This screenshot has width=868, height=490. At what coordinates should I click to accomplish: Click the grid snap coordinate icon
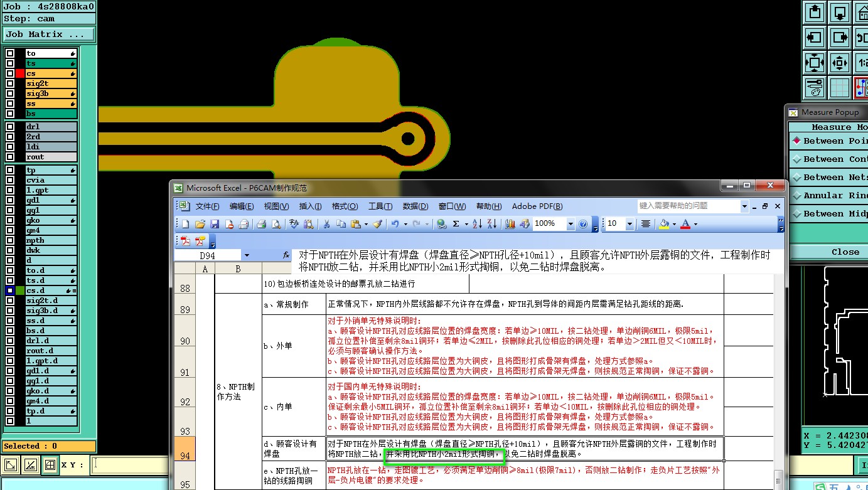[50, 465]
